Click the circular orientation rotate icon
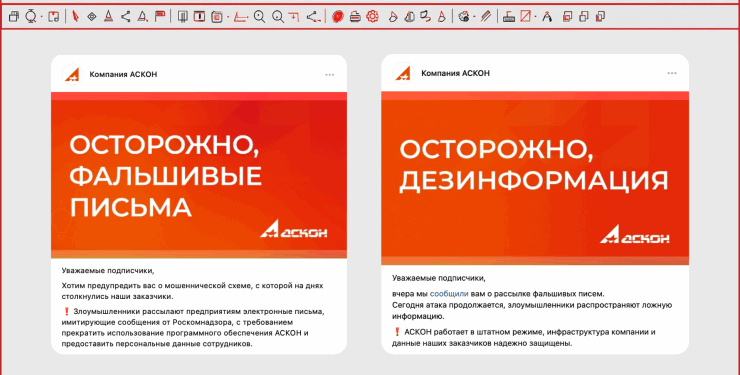The height and width of the screenshot is (375, 740). pos(31,17)
